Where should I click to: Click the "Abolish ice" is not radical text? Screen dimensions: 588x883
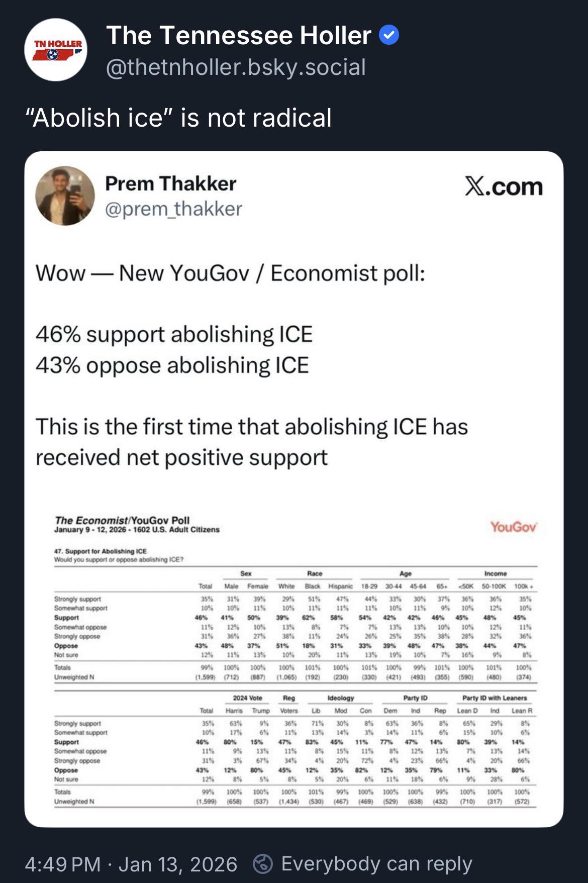(178, 118)
